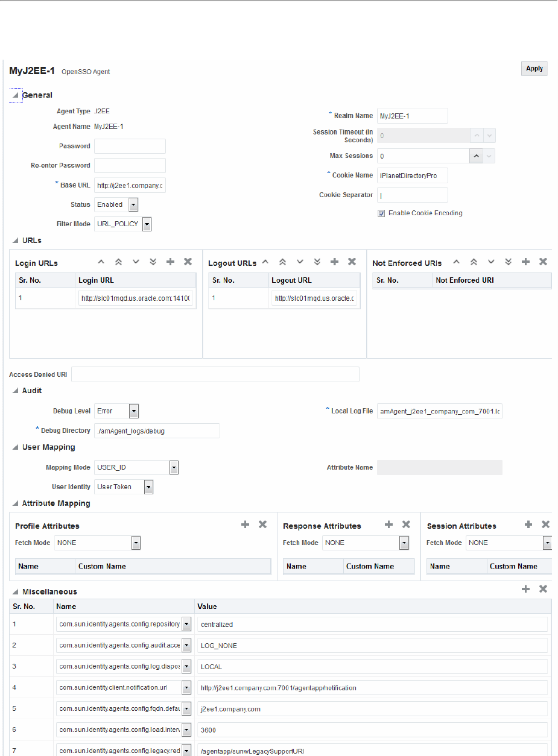Click the Access Denied URI field

pos(215,374)
